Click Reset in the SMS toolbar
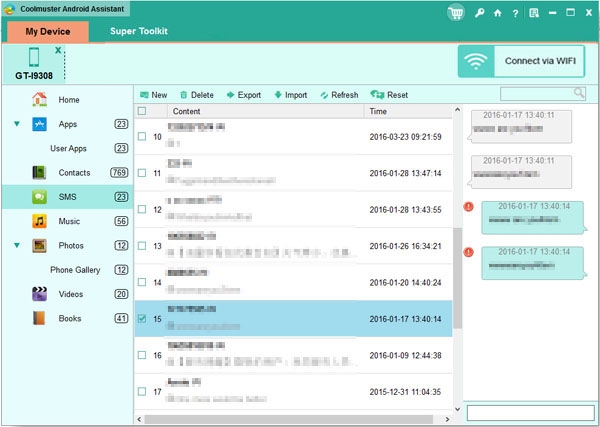This screenshot has height=427, width=600. (x=389, y=95)
